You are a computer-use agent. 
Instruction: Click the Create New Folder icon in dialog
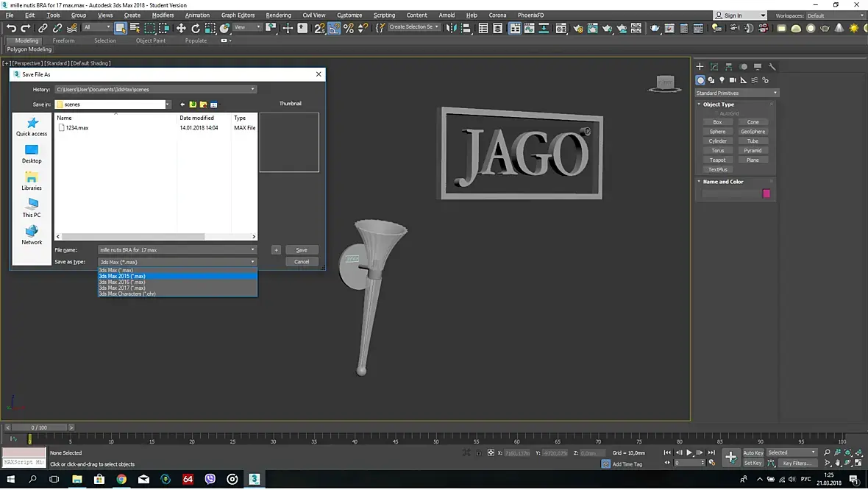203,104
